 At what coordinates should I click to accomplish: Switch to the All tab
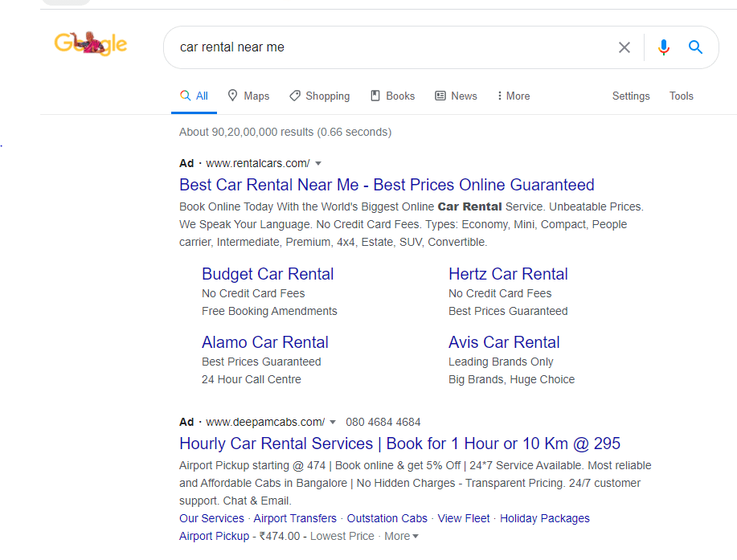(194, 95)
